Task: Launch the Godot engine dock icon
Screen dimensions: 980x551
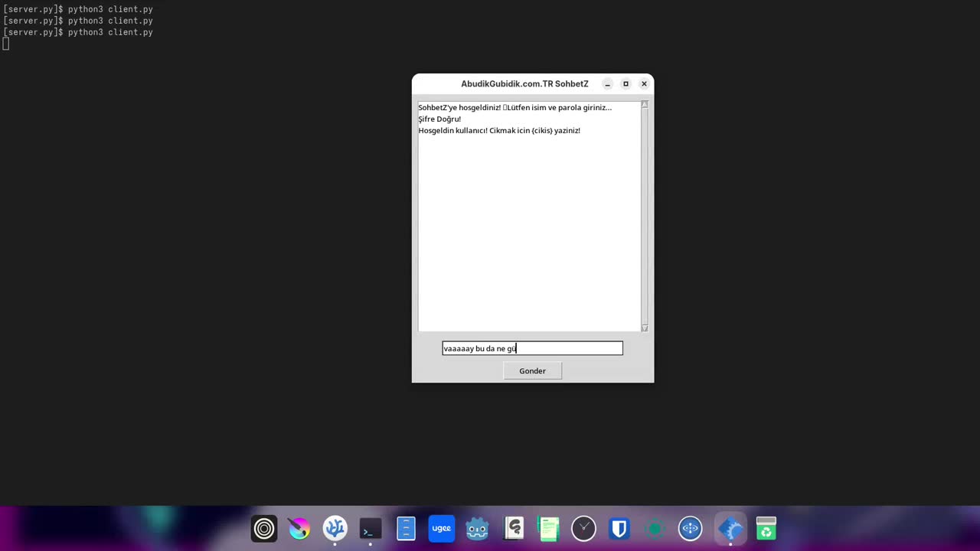Action: coord(477,529)
